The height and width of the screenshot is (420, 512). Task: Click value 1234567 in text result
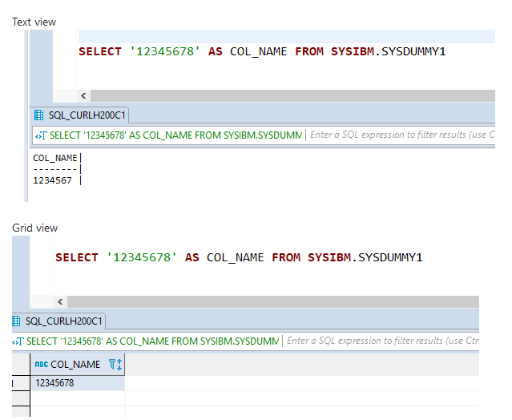coord(52,180)
